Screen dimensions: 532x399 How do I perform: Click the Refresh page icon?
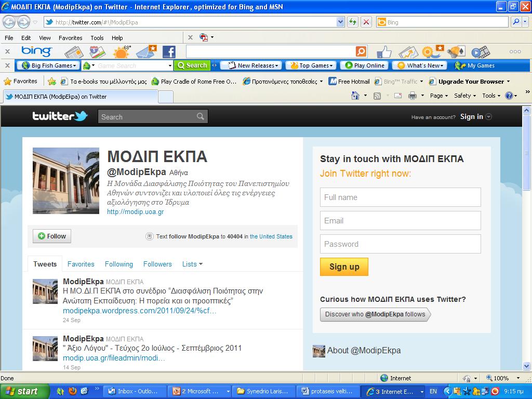[x=353, y=22]
